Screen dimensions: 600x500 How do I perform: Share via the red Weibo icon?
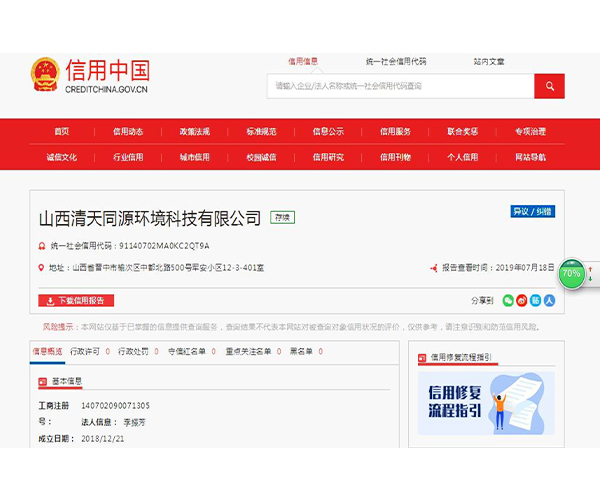coord(522,301)
